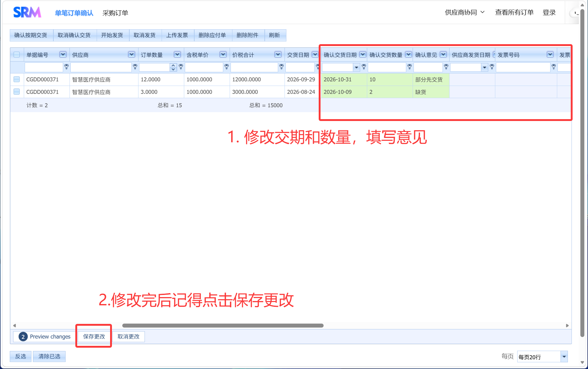588x369 pixels.
Task: Open 确认交货日期 filter date dropdown
Action: (x=356, y=67)
